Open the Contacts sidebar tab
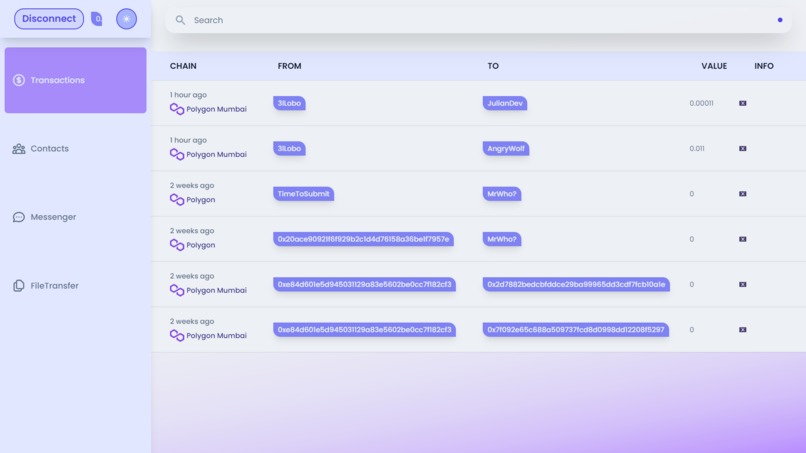This screenshot has height=453, width=806. click(76, 149)
